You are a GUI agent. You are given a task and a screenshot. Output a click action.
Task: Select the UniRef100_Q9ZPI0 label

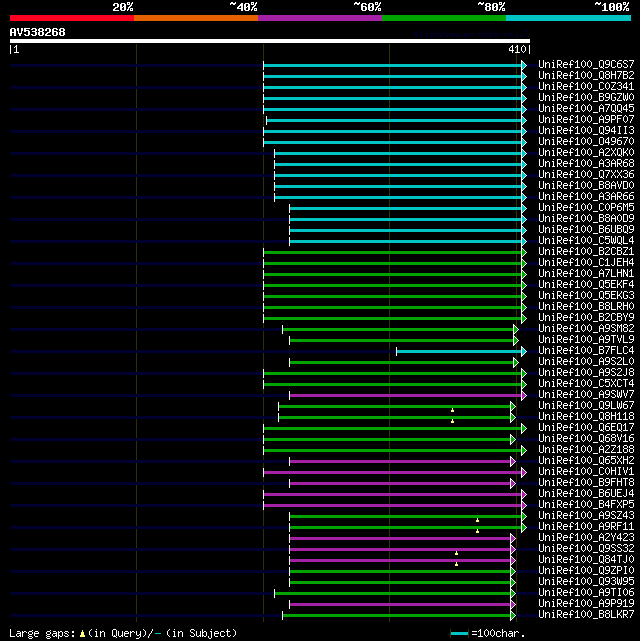tap(586, 571)
